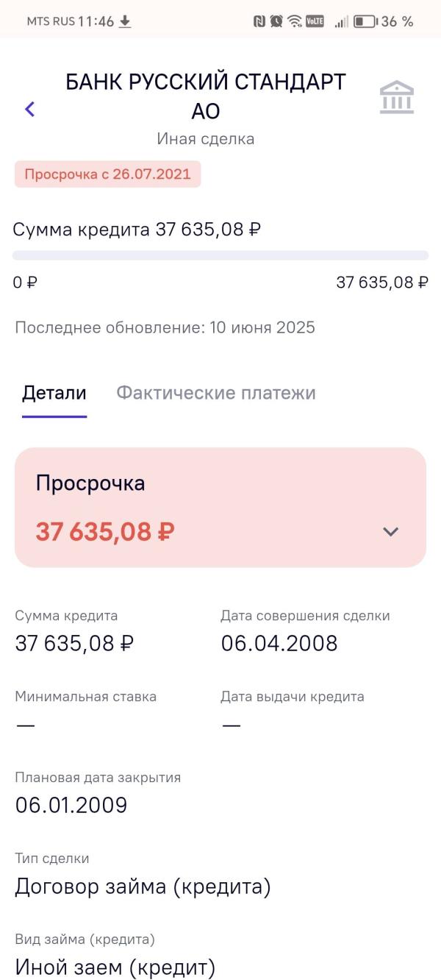Tap the Wi-Fi status icon
The image size is (441, 980).
point(295,21)
